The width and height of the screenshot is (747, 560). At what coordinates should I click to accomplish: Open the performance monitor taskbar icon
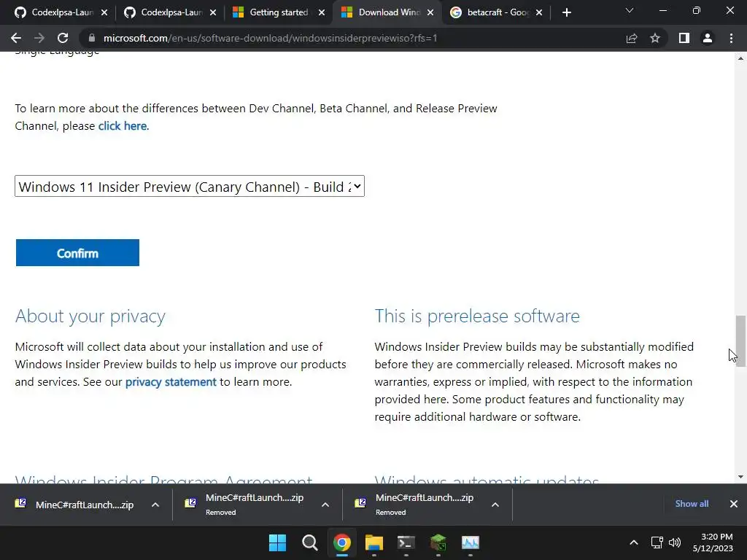click(471, 542)
